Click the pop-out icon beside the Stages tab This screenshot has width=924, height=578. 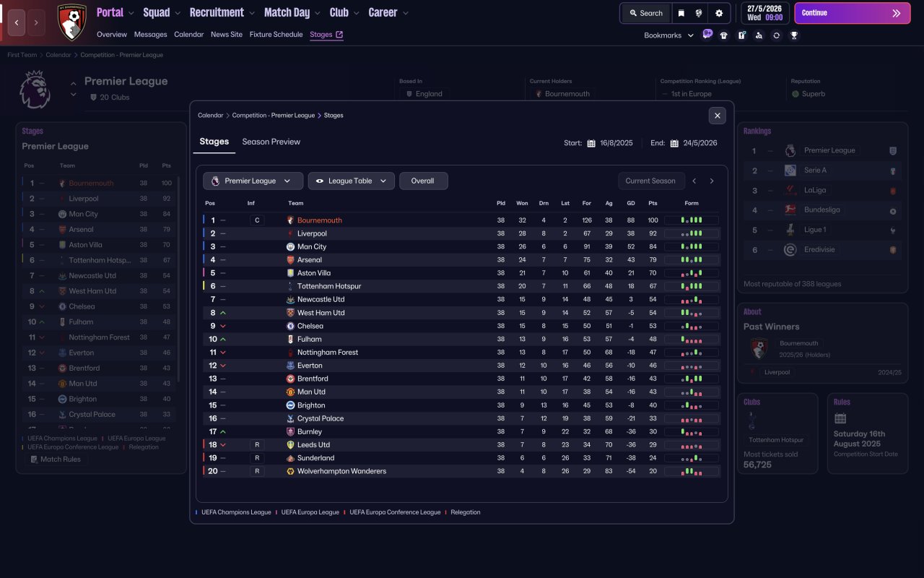(339, 35)
